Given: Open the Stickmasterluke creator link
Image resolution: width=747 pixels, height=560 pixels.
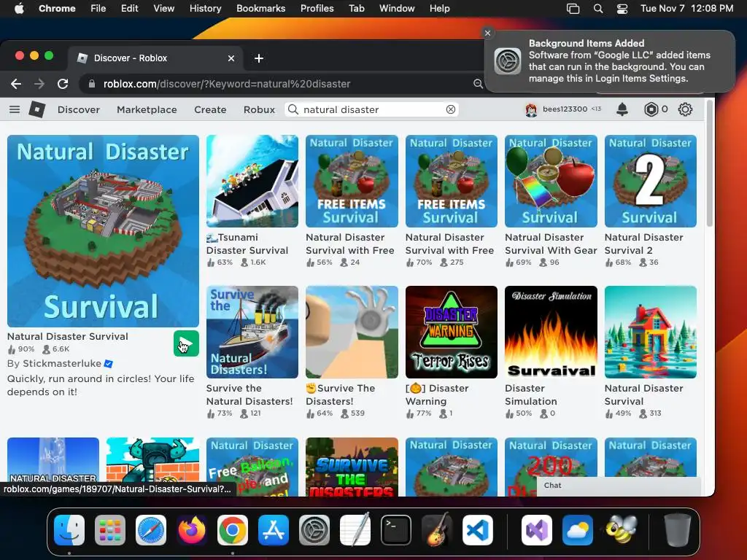Looking at the screenshot, I should coord(62,363).
